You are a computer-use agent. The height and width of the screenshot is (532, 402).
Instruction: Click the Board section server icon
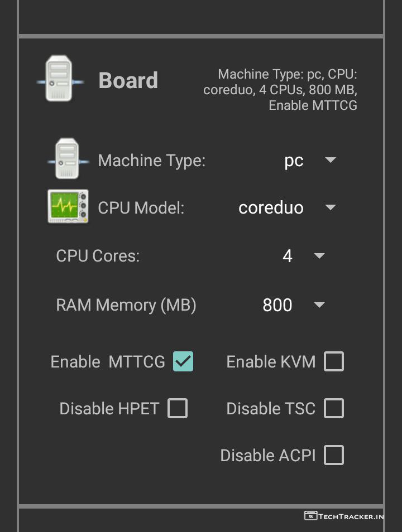(60, 79)
